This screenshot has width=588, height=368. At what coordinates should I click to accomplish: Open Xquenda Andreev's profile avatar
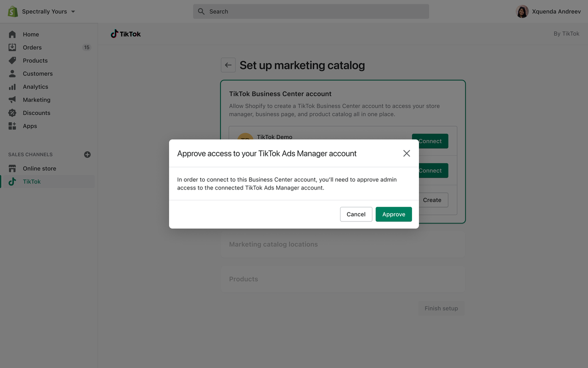(x=522, y=11)
